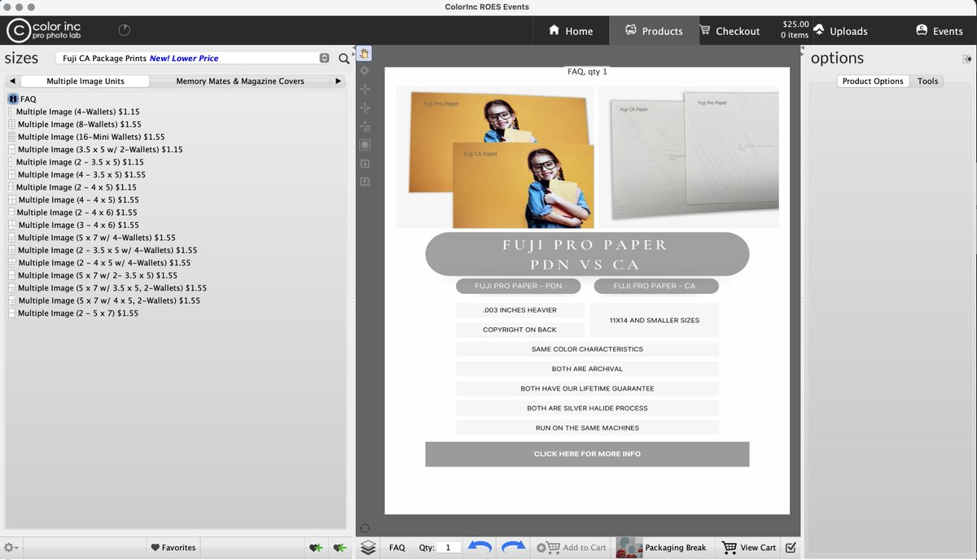Go to Checkout
The image size is (977, 560).
click(x=729, y=31)
